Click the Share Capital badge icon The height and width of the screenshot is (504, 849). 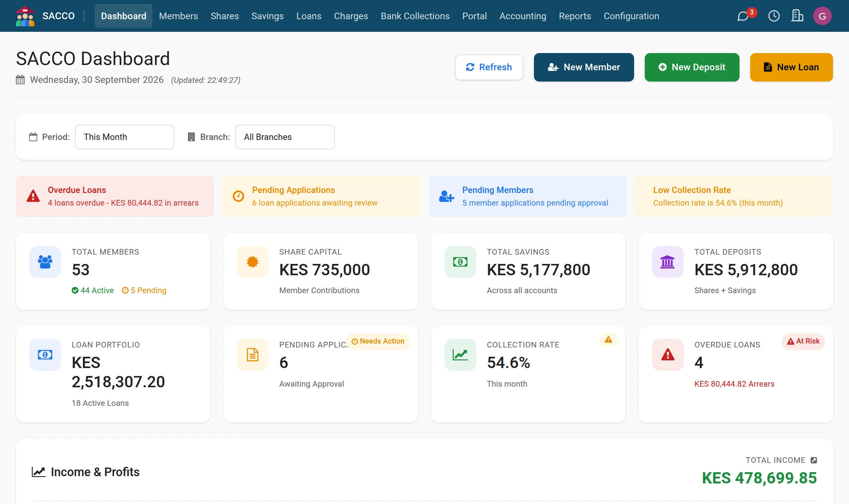click(x=253, y=262)
